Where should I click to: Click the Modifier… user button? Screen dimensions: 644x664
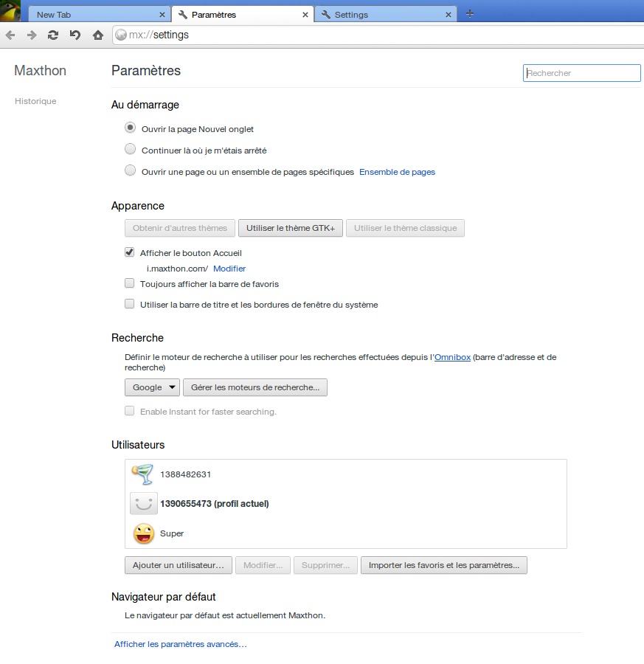pos(263,565)
